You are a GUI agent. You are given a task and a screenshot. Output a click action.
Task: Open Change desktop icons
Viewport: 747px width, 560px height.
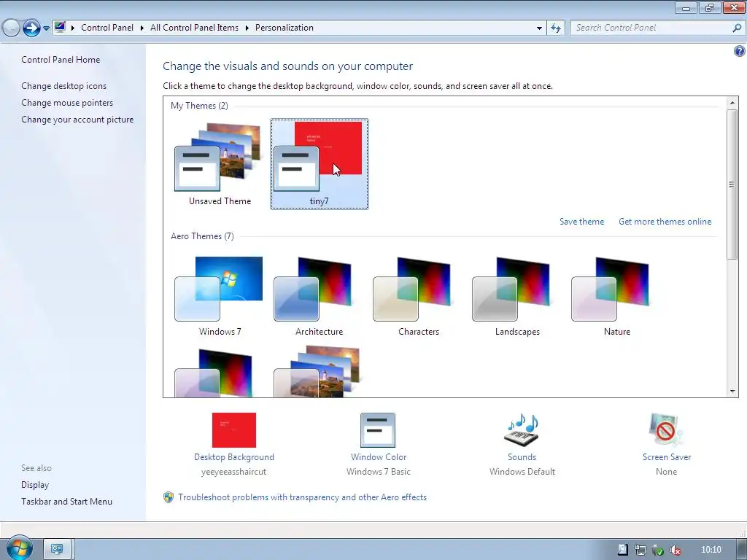tap(64, 86)
